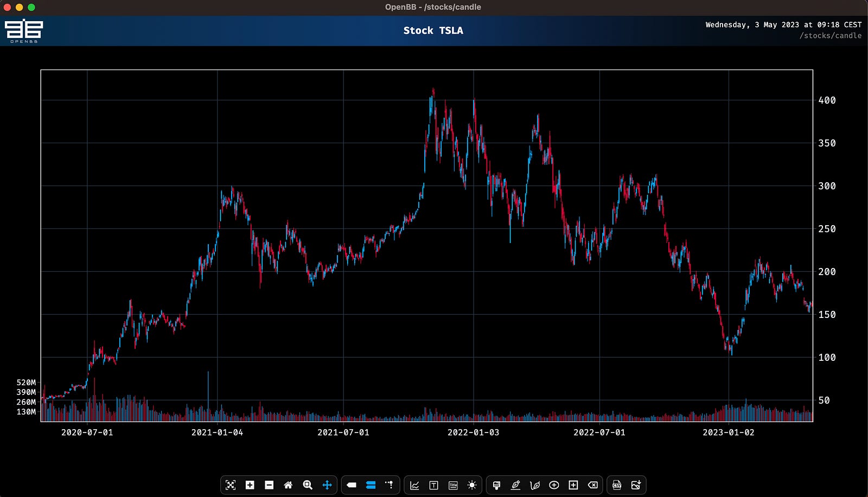Screen dimensions: 868x497
Task: Zoom out with the minus icon
Action: 269,485
